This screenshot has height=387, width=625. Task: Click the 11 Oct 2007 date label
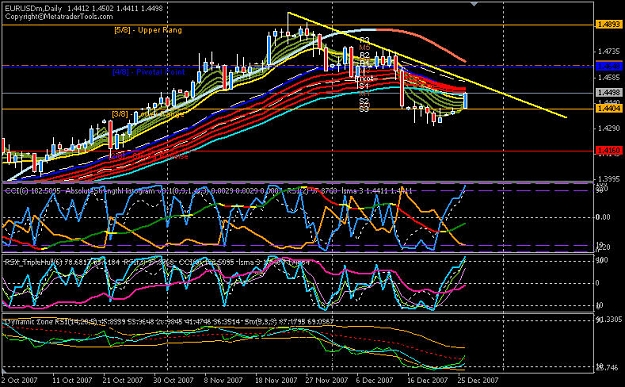pos(72,380)
